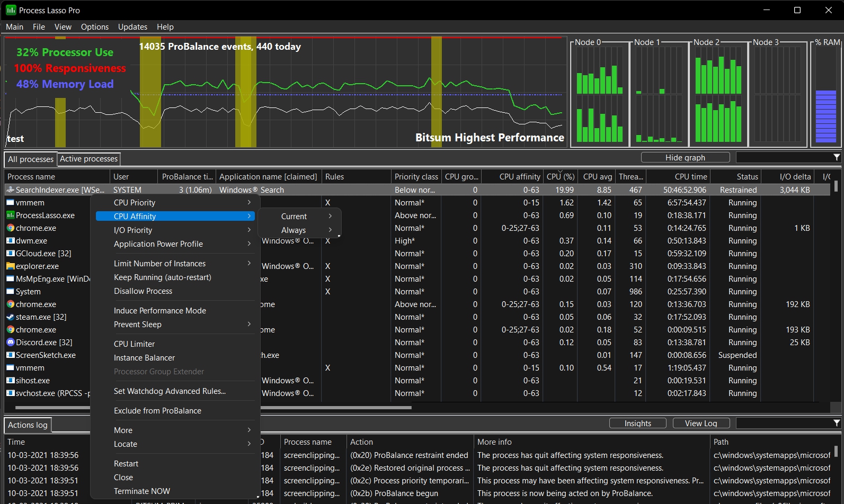Sort by the CPU (%) column header
844x504 pixels.
click(x=561, y=176)
